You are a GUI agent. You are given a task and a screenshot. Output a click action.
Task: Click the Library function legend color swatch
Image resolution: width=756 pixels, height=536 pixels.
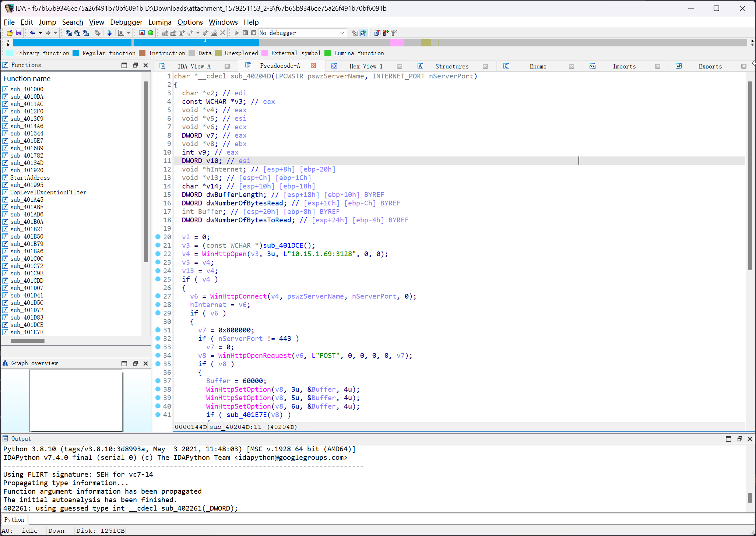[x=10, y=53]
